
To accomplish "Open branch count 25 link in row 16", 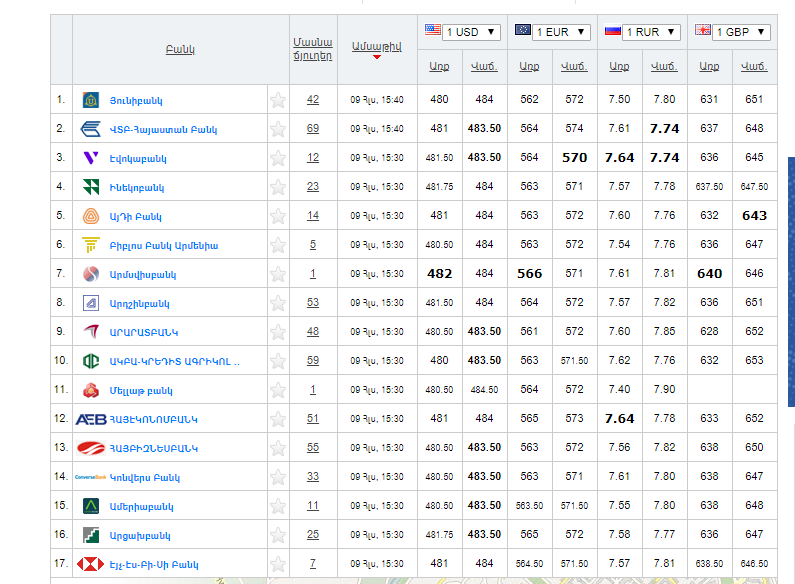I will click(x=313, y=534).
